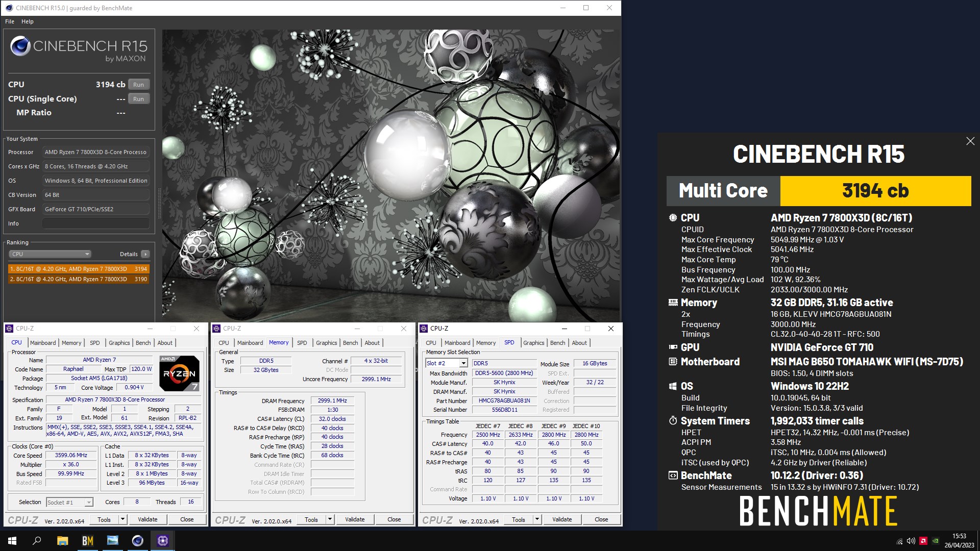Click the Processor field AMD Ryzen 7 7800X3D
This screenshot has height=551, width=980.
pyautogui.click(x=96, y=152)
